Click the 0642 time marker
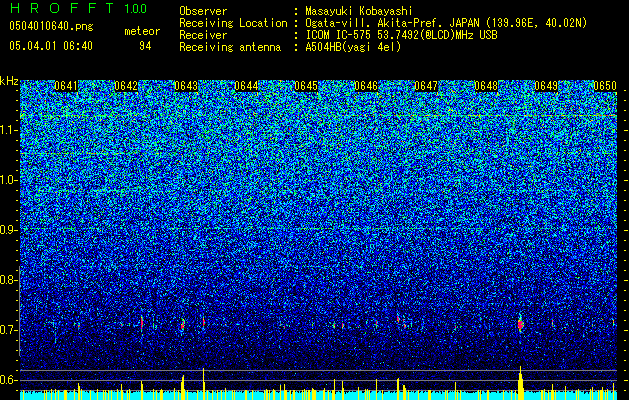 coord(126,86)
